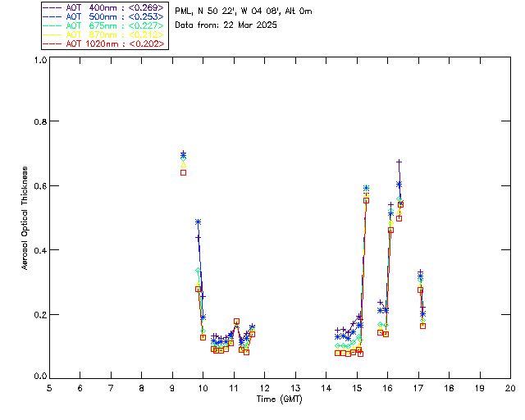Click the 0.6 tick label on y-axis

coord(40,185)
